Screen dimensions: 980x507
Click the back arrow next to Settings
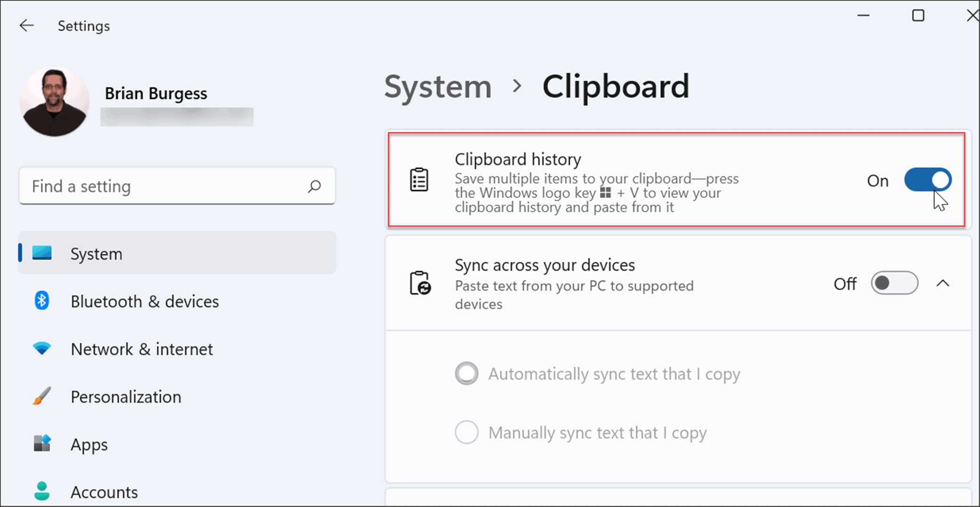(26, 25)
